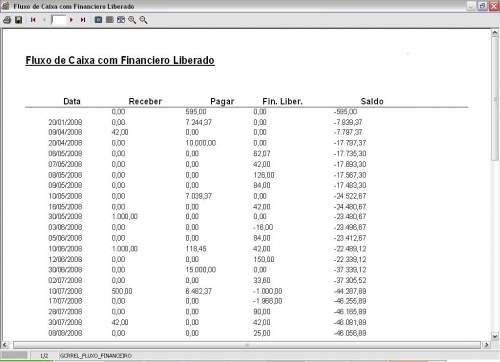This screenshot has height=362, width=500.
Task: Select the single page view icon
Action: [x=98, y=20]
